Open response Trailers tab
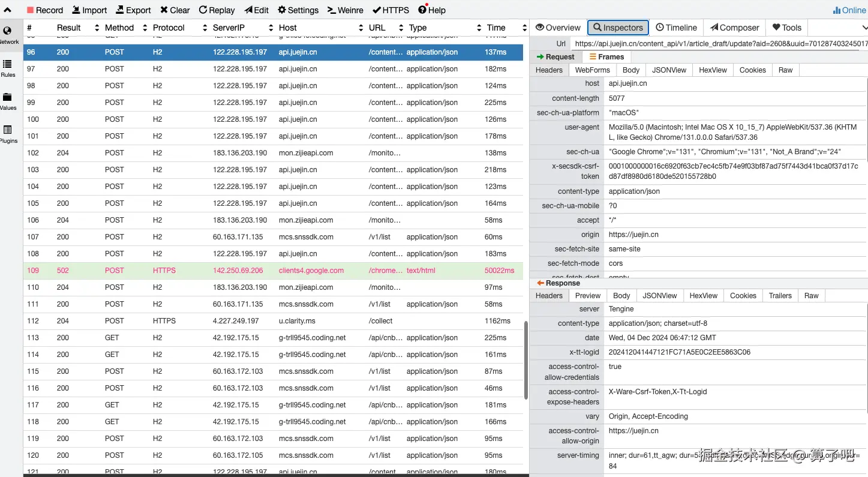The width and height of the screenshot is (868, 477). tap(780, 296)
